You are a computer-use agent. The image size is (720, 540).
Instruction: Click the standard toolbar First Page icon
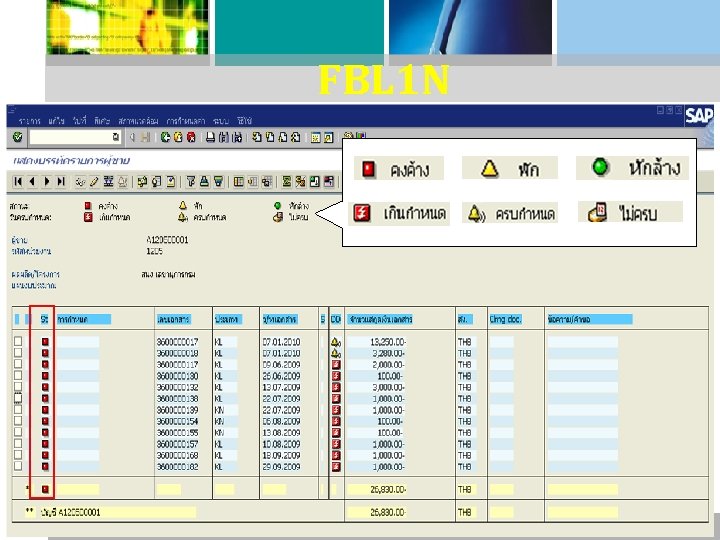(257, 137)
